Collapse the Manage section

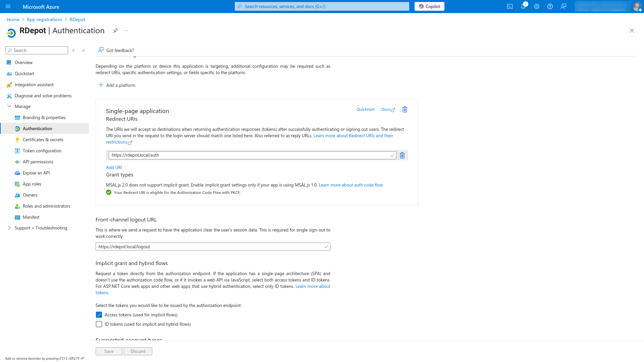9,106
